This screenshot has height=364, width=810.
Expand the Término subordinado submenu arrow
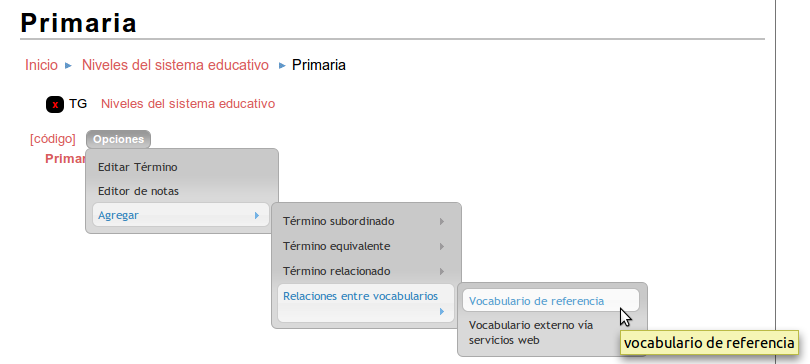coord(442,221)
